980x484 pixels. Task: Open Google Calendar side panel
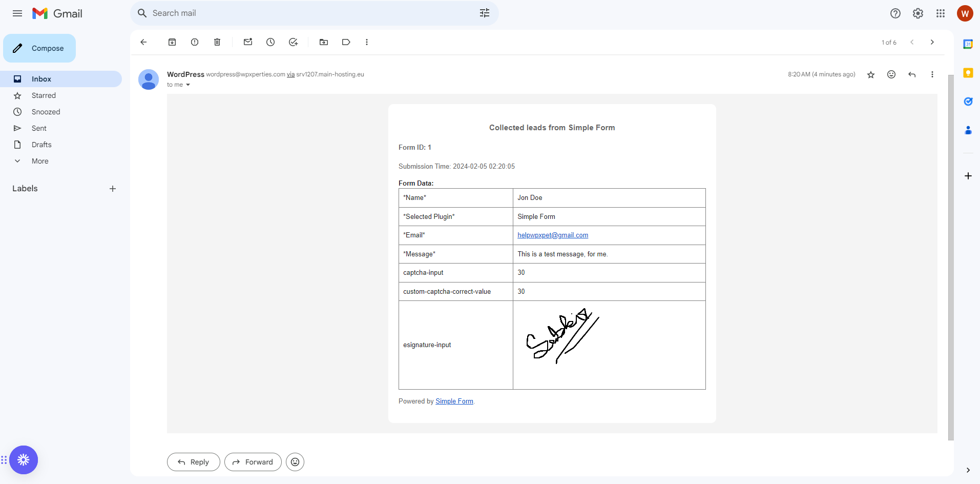click(x=968, y=44)
